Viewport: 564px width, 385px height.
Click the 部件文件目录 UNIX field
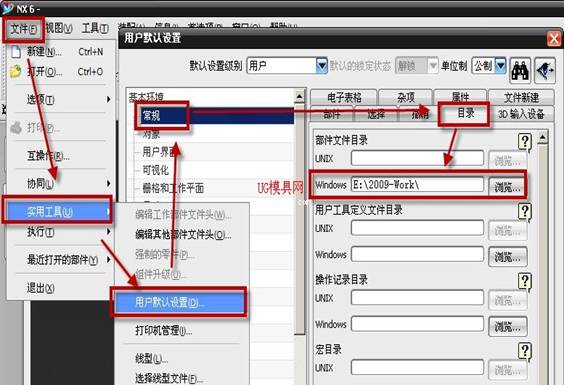point(417,158)
